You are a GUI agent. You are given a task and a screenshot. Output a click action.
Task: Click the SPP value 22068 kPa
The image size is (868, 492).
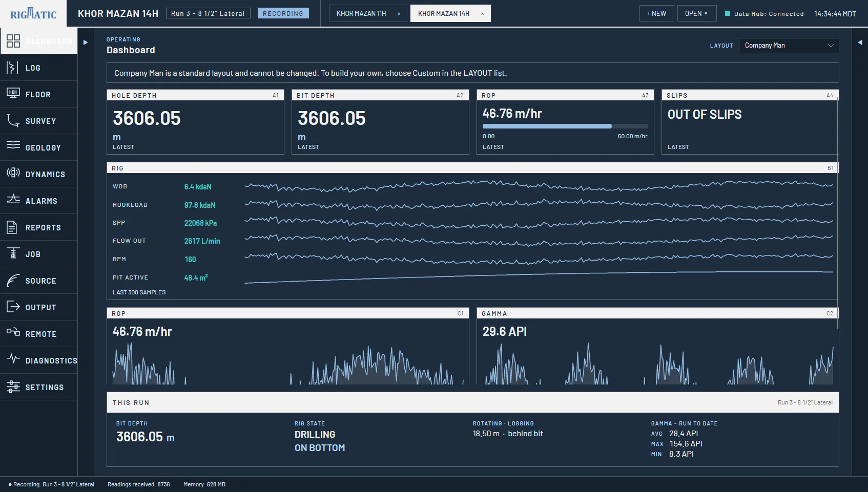coord(200,223)
